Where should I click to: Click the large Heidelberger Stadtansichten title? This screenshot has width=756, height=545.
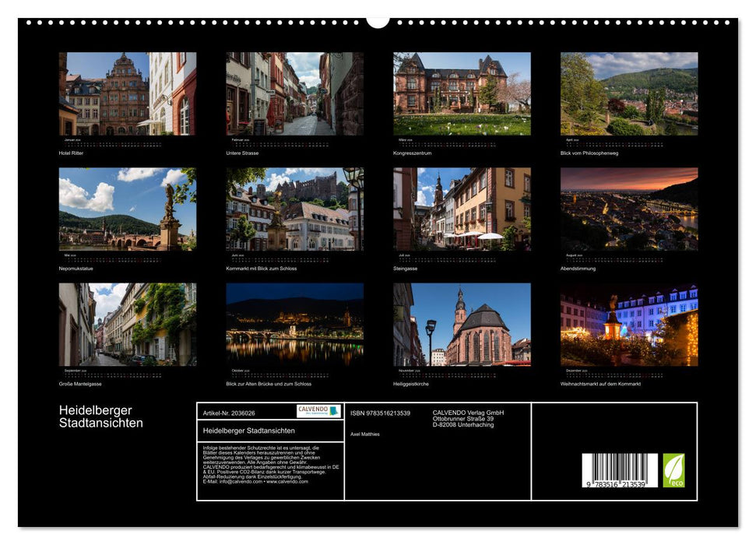pyautogui.click(x=101, y=417)
